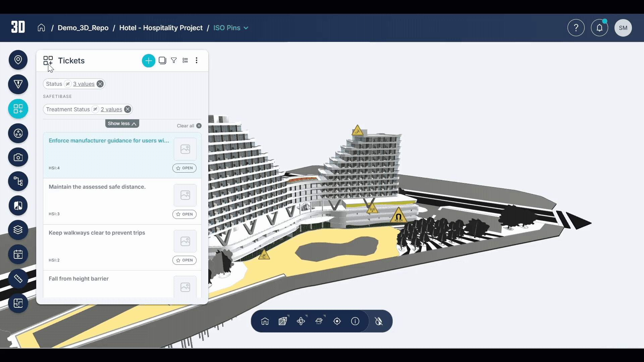Open the Groups sidebar icon

18,133
